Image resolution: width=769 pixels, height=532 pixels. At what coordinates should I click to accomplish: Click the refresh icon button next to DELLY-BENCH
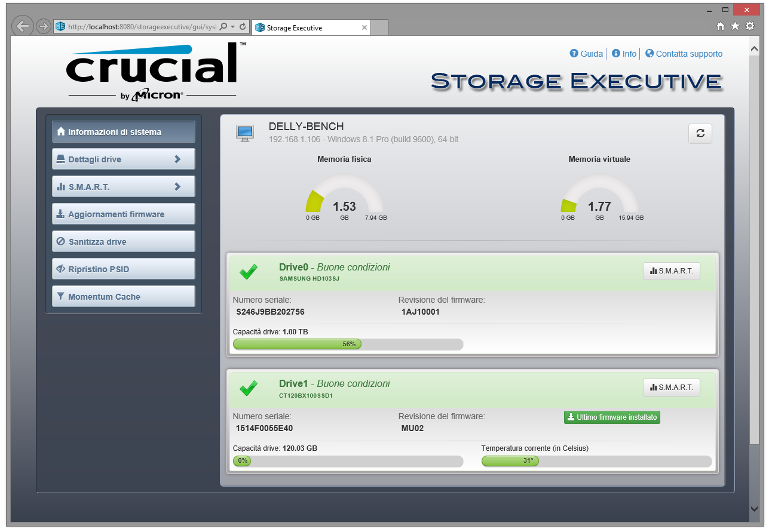click(700, 134)
